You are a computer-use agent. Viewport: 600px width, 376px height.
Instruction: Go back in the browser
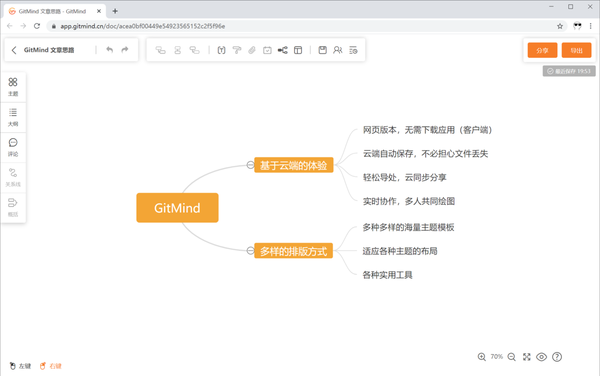[x=10, y=26]
